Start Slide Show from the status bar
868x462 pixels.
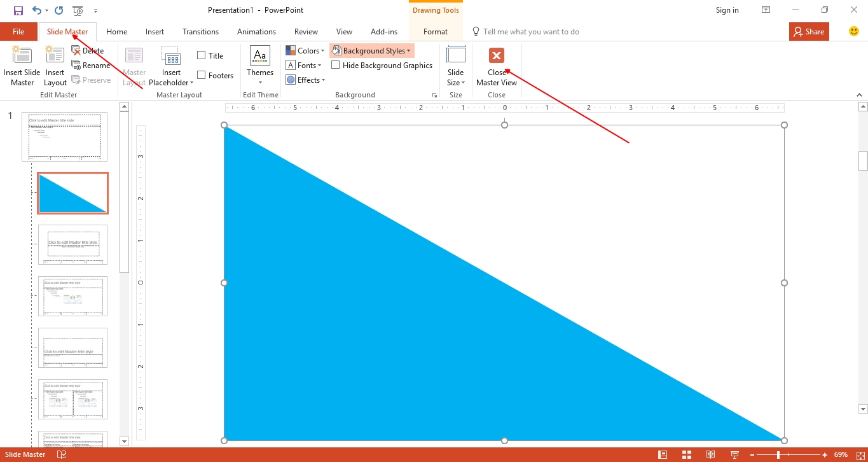734,454
